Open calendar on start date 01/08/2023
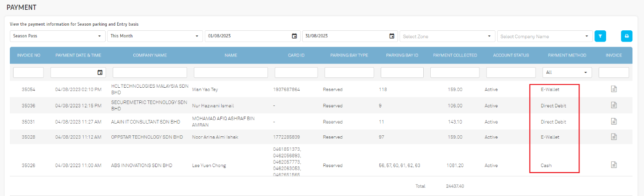 tap(294, 36)
